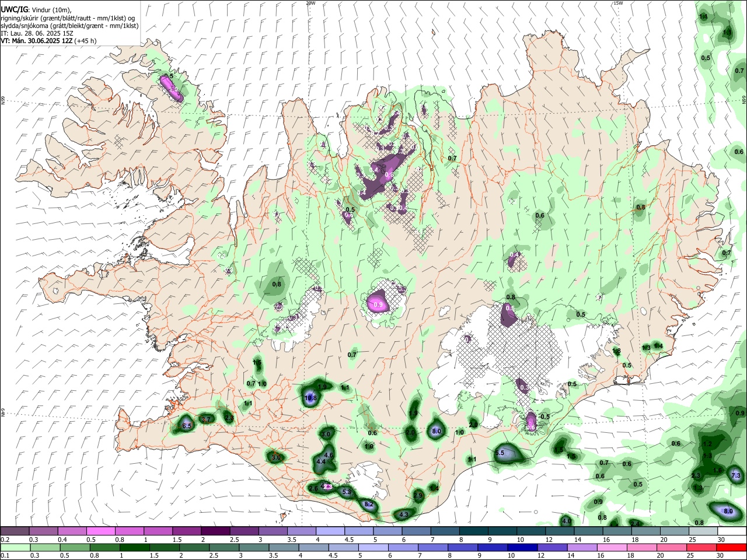Click the 15W longitude label
747x560 pixels.
(x=618, y=3)
